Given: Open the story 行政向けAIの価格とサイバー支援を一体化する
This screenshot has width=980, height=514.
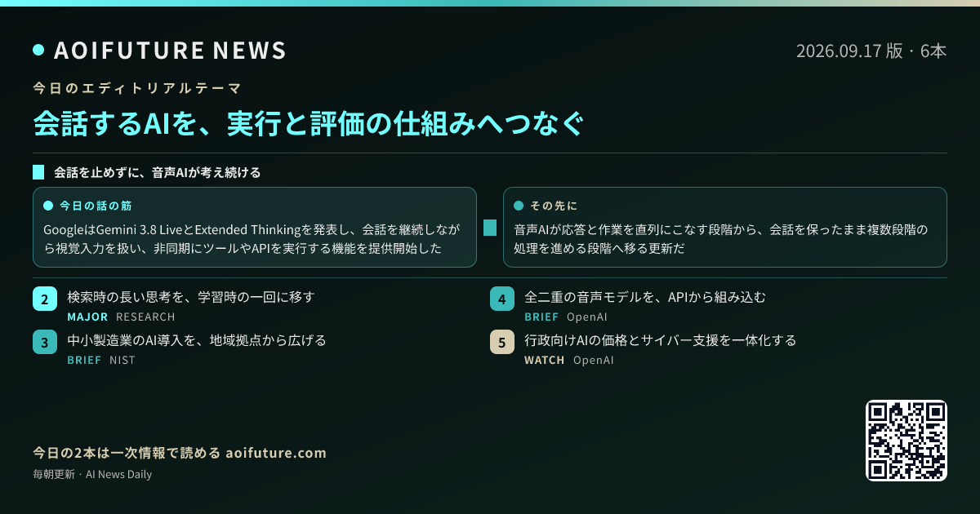Looking at the screenshot, I should [660, 340].
